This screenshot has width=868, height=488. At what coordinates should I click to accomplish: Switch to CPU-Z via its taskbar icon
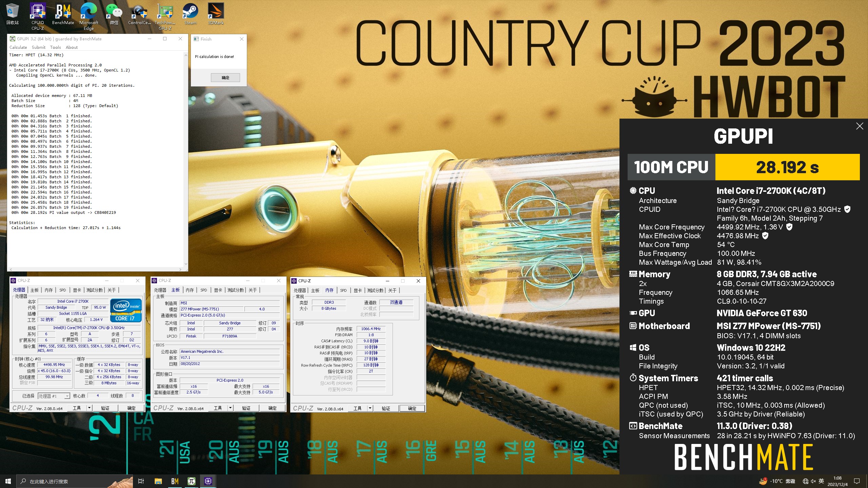pos(208,481)
